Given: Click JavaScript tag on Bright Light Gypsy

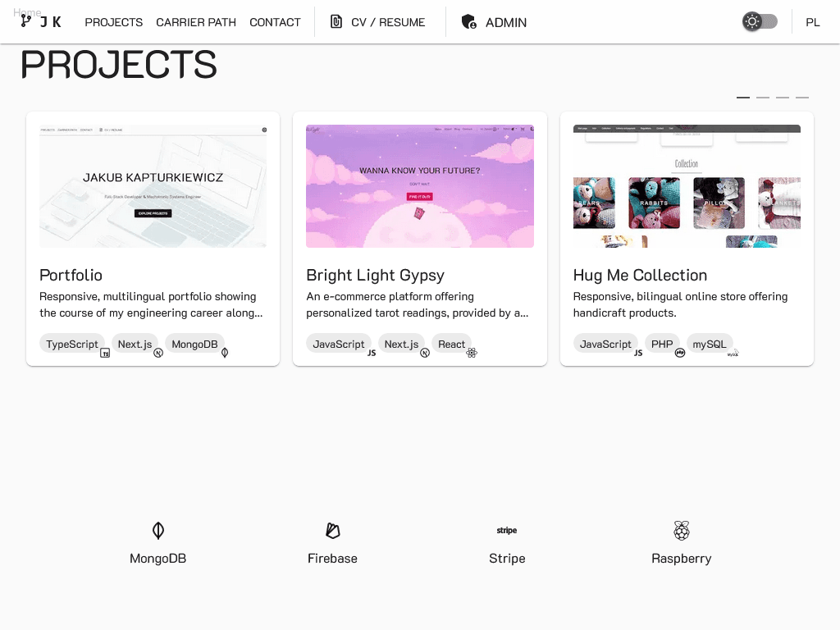Looking at the screenshot, I should [339, 344].
